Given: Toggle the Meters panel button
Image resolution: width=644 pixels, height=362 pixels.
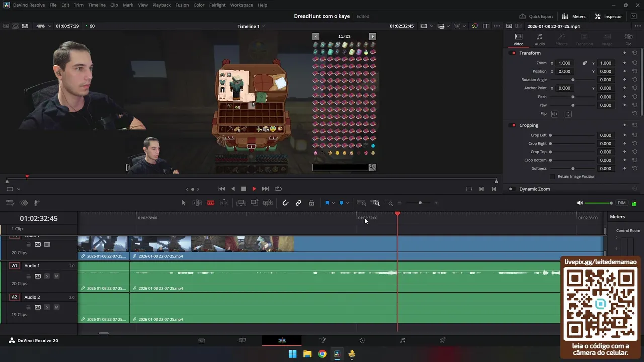Looking at the screenshot, I should point(574,16).
